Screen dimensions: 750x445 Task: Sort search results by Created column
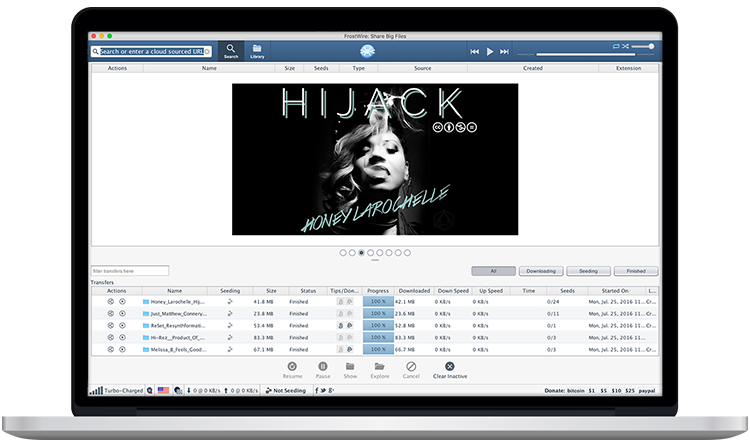tap(532, 68)
